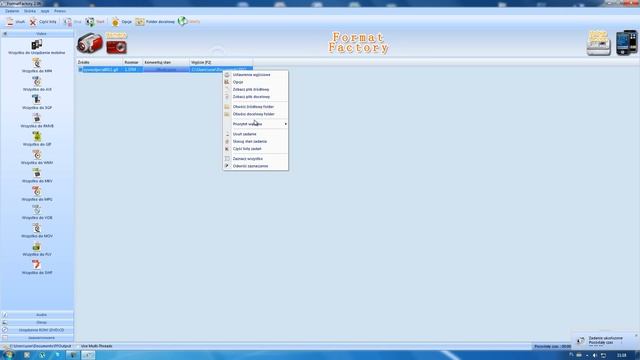Sort by the Źródło column header
This screenshot has height=360, width=640.
[x=100, y=62]
